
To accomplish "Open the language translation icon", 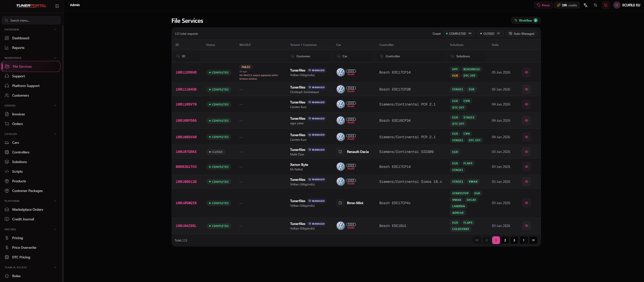I will click(x=585, y=5).
